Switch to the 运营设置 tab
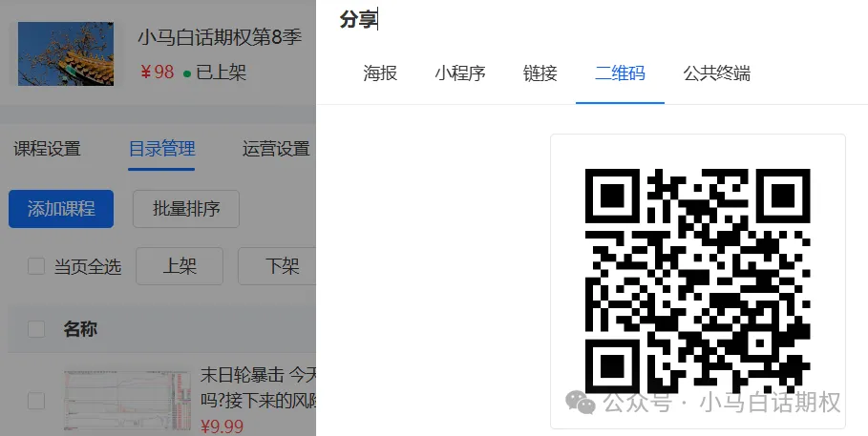 (x=276, y=149)
